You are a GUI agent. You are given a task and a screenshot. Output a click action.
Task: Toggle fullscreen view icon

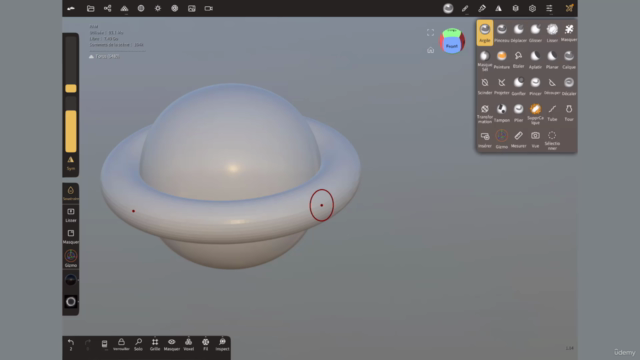point(430,33)
